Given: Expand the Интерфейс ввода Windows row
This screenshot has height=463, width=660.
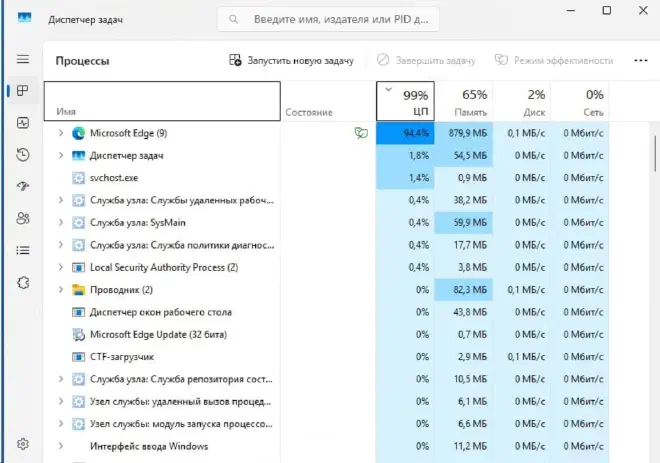Looking at the screenshot, I should 61,446.
